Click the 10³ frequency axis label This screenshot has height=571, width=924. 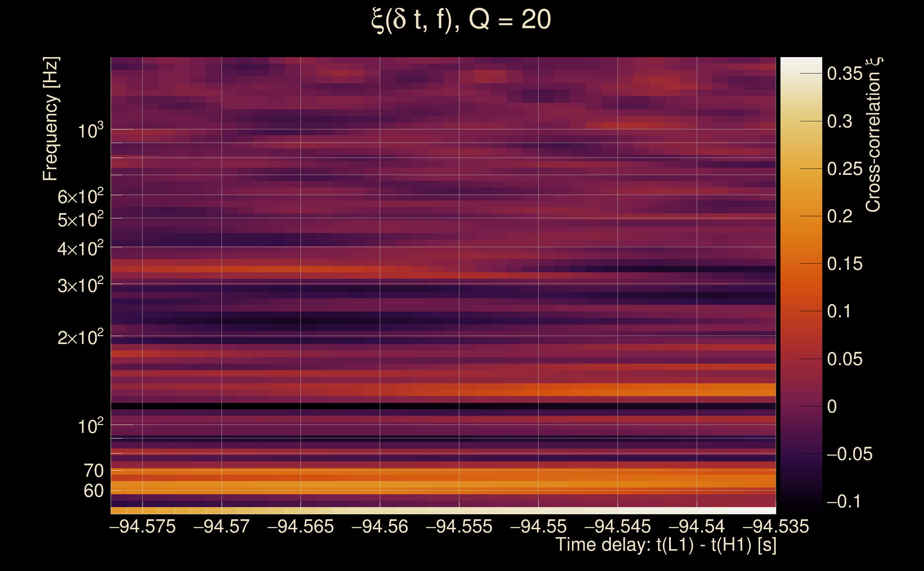coord(90,131)
